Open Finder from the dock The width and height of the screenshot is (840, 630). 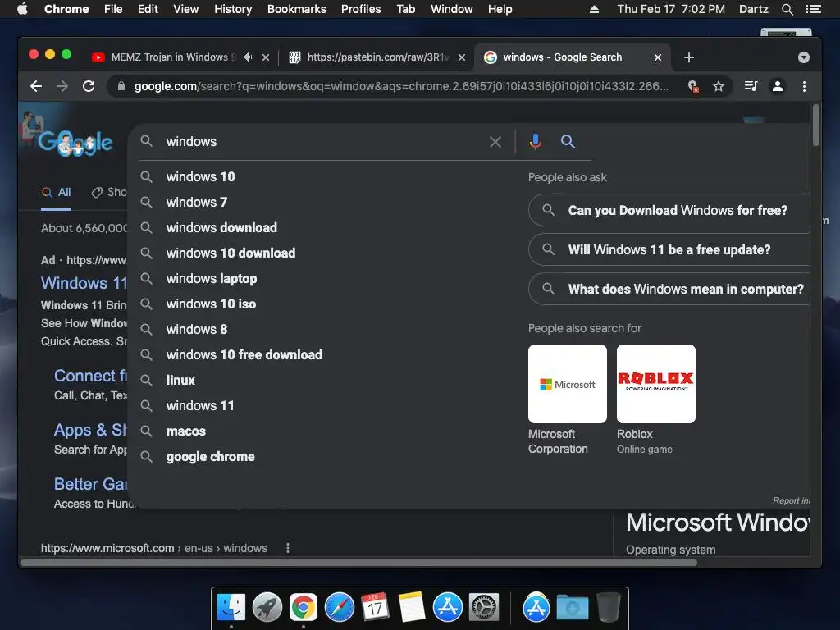pos(231,607)
